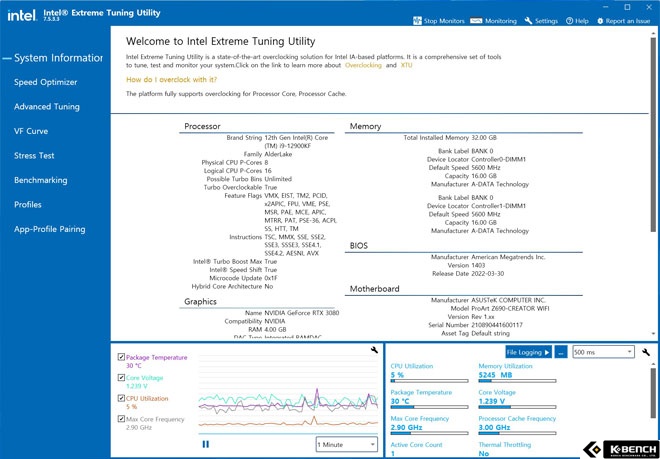
Task: Open Profiles in the sidebar
Action: 28,205
